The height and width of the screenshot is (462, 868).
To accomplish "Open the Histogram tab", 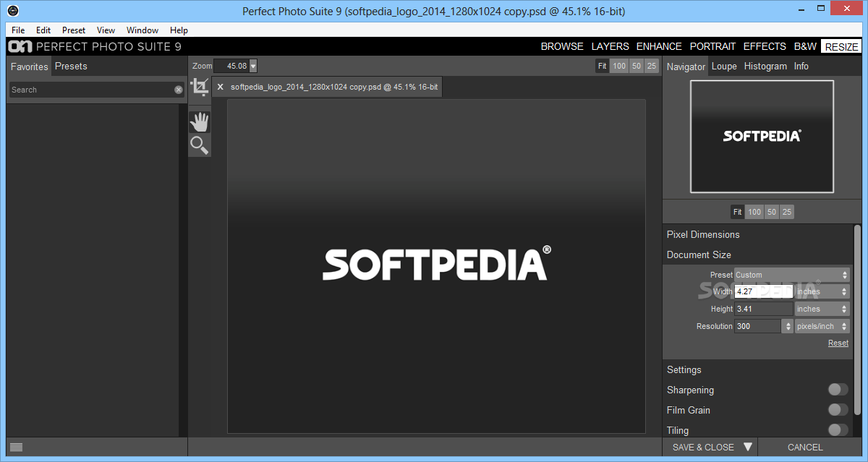I will pos(765,66).
